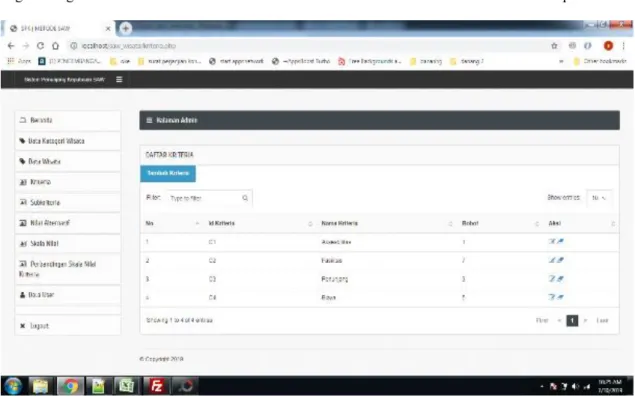Image resolution: width=635 pixels, height=397 pixels.
Task: Click the Last pagination link
Action: click(602, 320)
